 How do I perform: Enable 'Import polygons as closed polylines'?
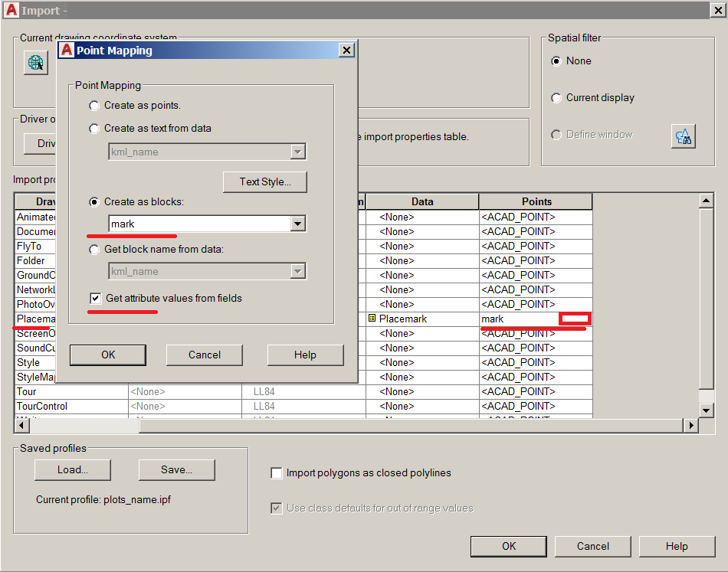click(277, 473)
